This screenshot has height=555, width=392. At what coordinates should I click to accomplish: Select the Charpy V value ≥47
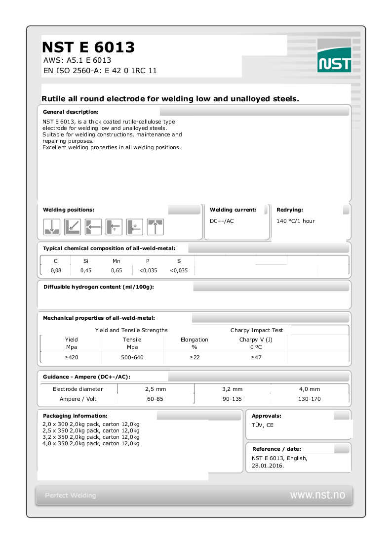(x=256, y=357)
